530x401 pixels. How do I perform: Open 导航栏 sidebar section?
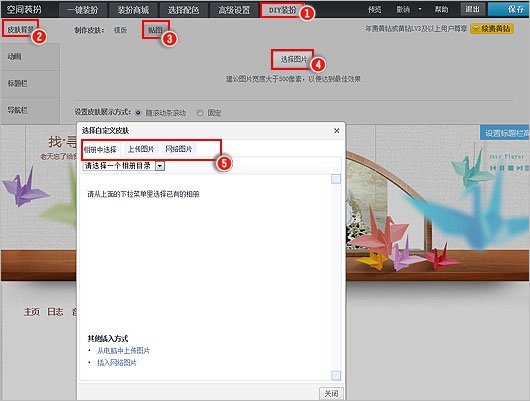coord(30,110)
